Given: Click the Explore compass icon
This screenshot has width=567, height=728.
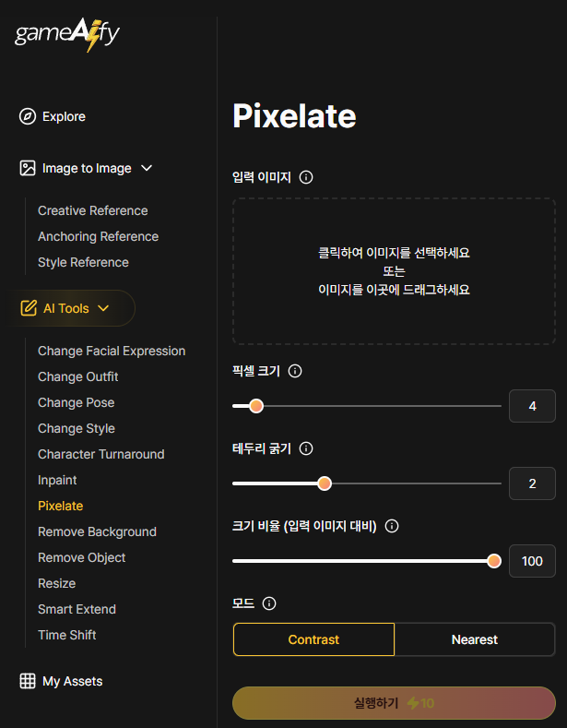Looking at the screenshot, I should point(28,116).
